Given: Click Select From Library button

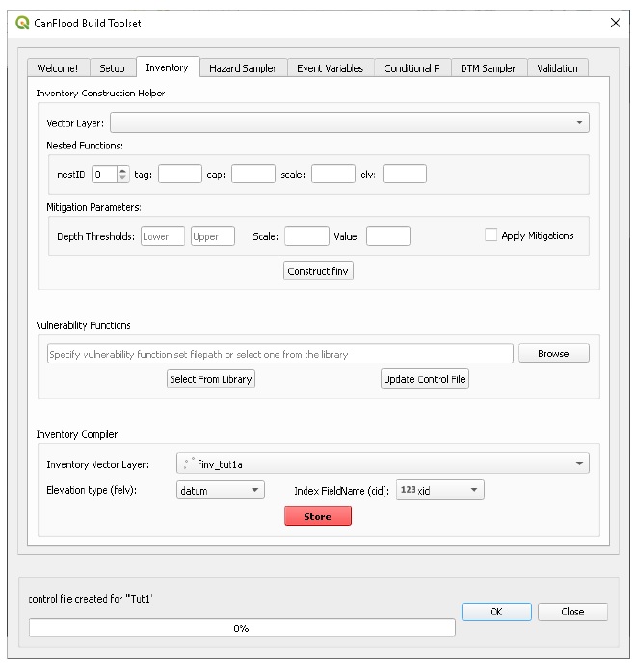Looking at the screenshot, I should click(211, 379).
